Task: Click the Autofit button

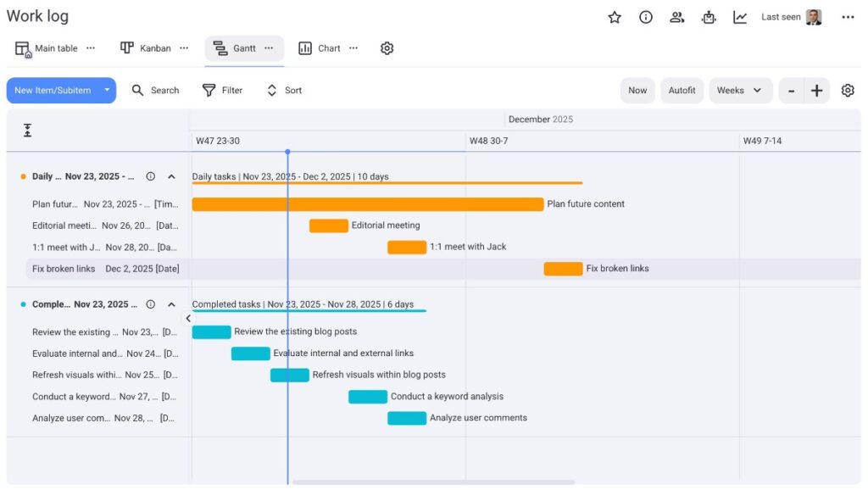Action: [x=682, y=91]
